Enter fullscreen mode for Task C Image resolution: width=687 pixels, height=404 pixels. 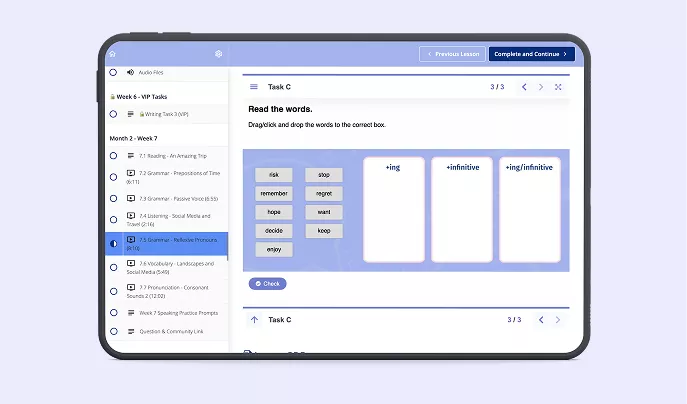point(558,87)
